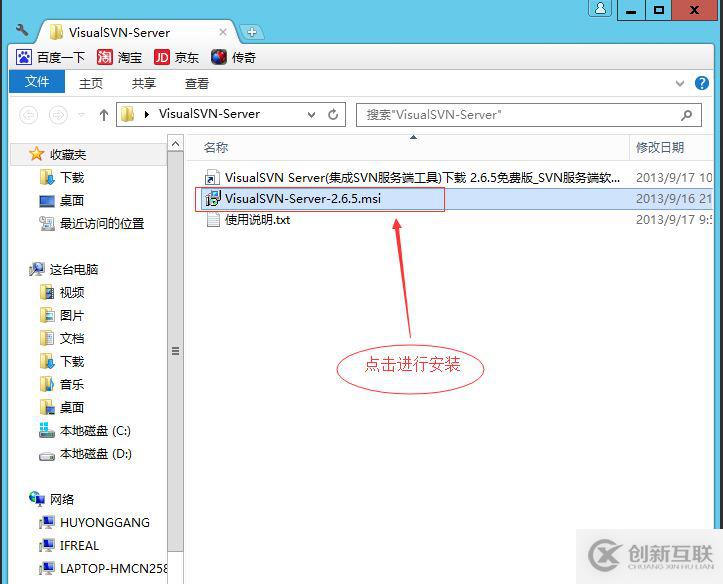
Task: Open the address bar history dropdown
Action: pos(312,114)
